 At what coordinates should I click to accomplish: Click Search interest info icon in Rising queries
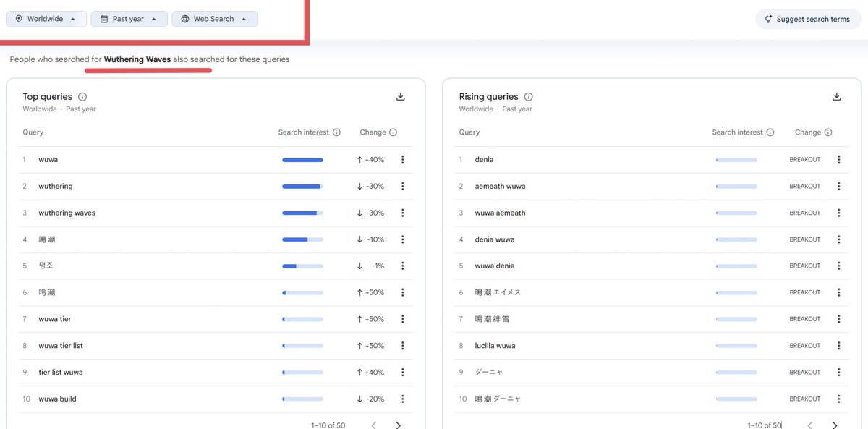pyautogui.click(x=770, y=132)
